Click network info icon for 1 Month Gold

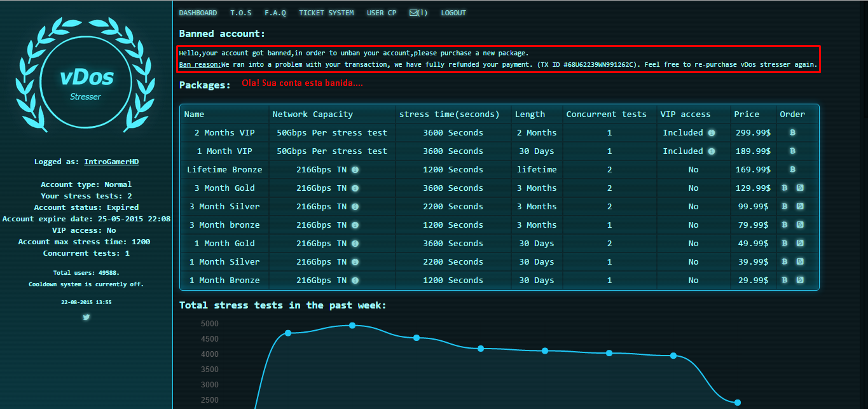tap(355, 244)
